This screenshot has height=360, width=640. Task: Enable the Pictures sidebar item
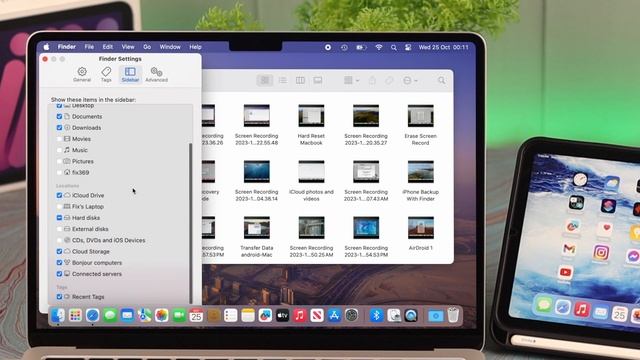coord(59,161)
